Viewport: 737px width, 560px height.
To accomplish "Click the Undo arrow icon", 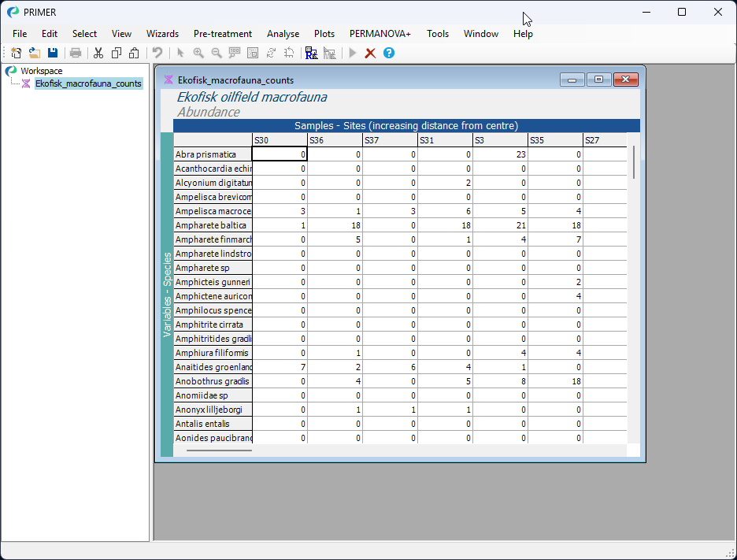I will pyautogui.click(x=157, y=53).
